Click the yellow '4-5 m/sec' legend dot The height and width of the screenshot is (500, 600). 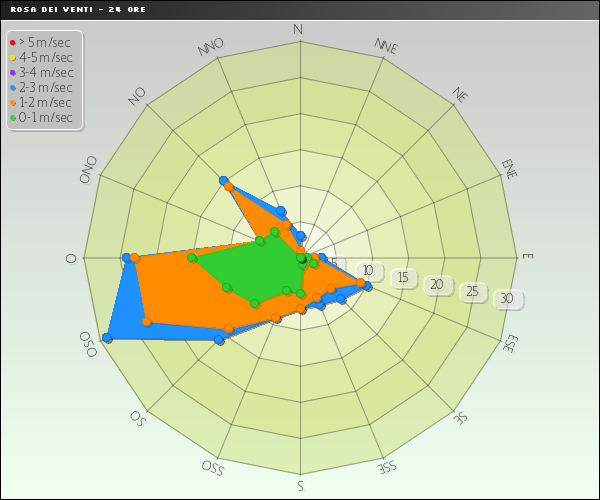12,57
